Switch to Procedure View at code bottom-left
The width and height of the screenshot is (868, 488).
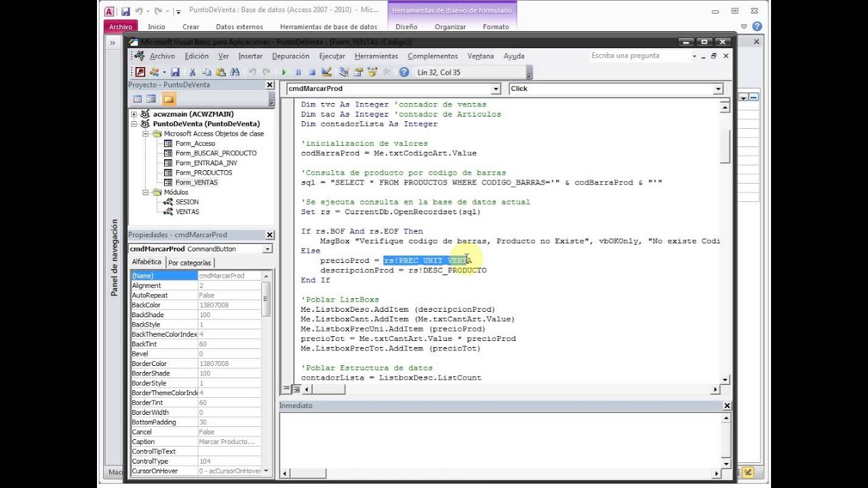[x=286, y=389]
